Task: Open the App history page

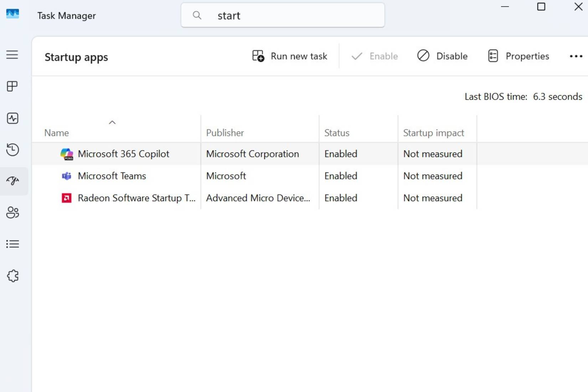Action: click(12, 150)
